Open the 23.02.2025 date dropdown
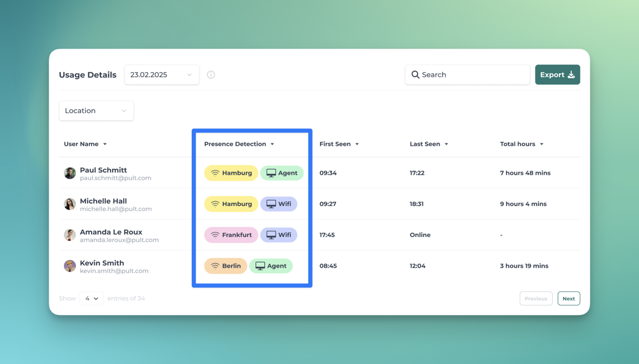 pos(162,75)
